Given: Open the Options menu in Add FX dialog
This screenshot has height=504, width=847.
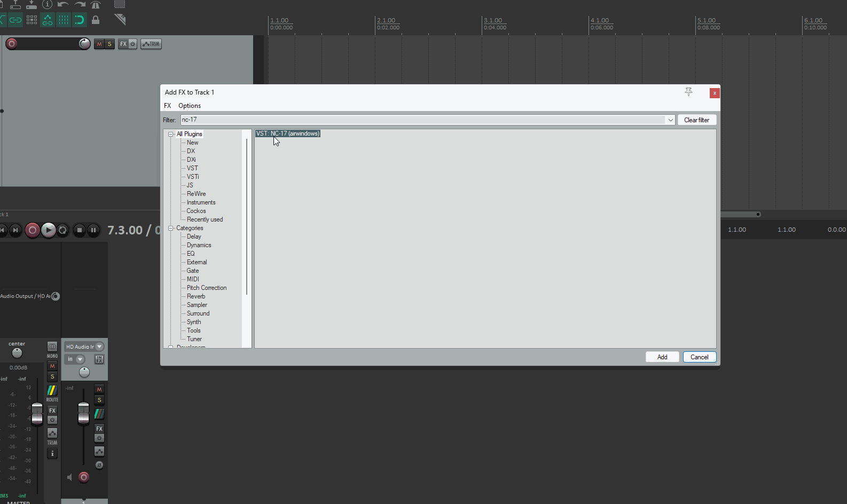Looking at the screenshot, I should coord(190,106).
